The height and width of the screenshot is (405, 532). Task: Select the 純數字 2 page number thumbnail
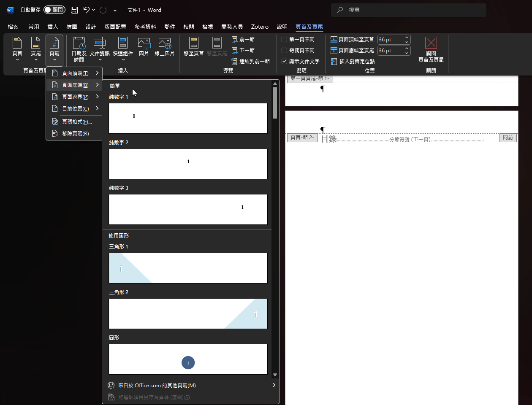tap(188, 164)
